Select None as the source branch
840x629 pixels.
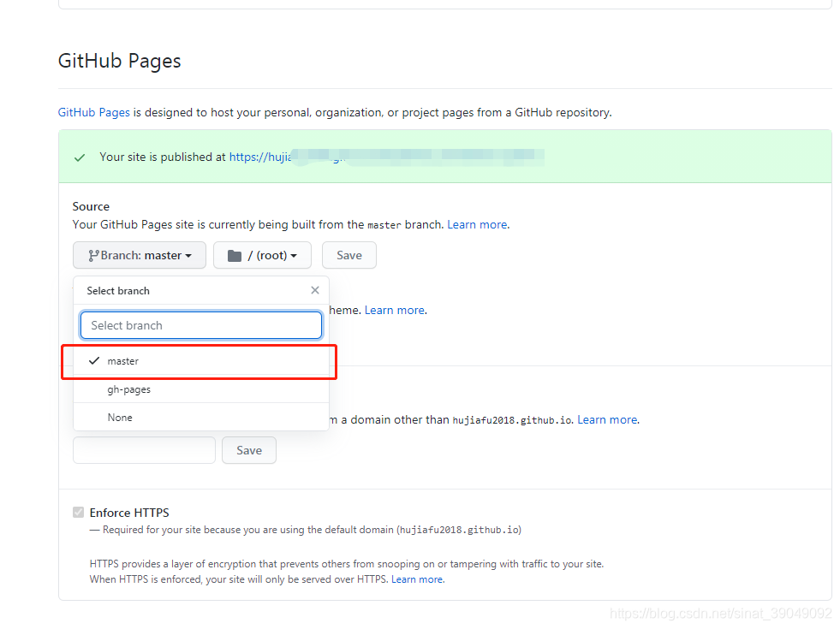(x=201, y=418)
